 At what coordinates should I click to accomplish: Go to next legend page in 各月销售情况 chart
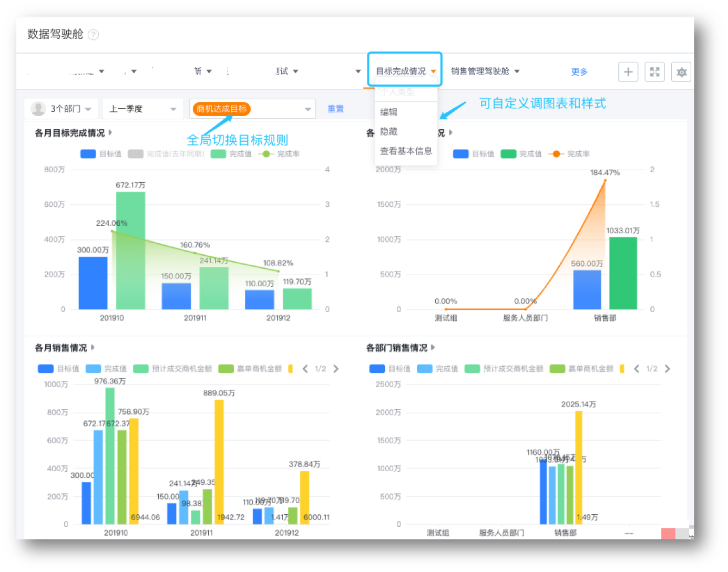coord(336,369)
